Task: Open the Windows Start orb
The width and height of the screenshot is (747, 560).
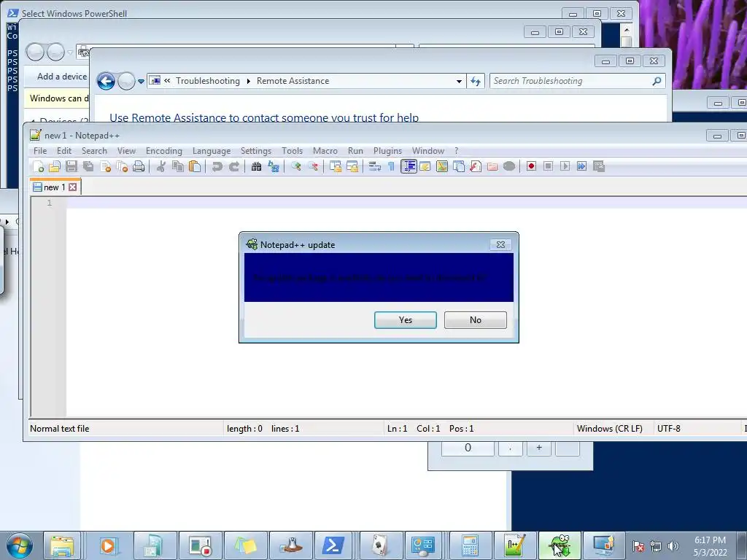Action: tap(20, 545)
